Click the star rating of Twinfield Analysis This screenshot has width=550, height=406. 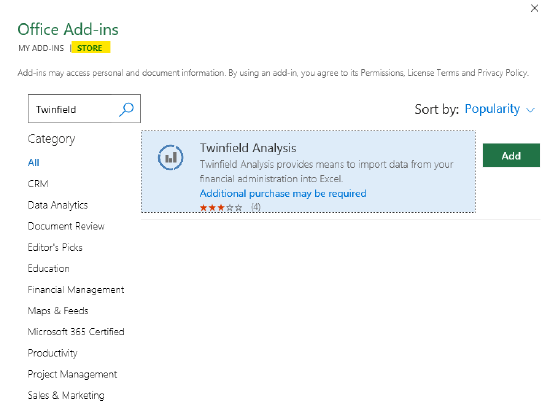coord(221,207)
